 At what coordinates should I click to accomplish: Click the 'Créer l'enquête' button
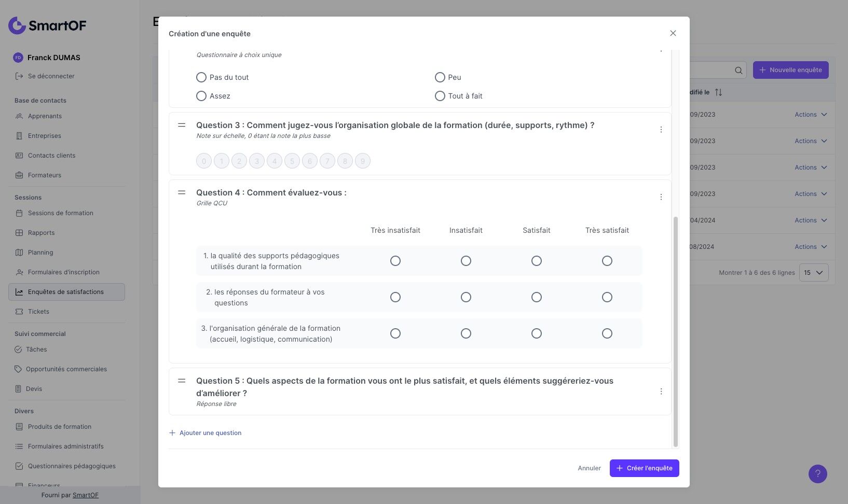tap(644, 468)
